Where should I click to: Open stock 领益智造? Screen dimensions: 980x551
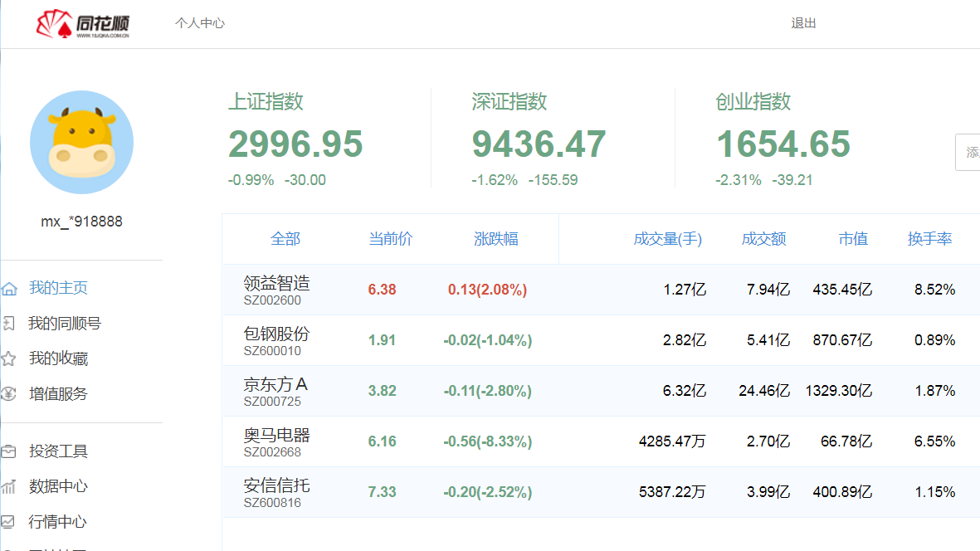click(x=277, y=283)
